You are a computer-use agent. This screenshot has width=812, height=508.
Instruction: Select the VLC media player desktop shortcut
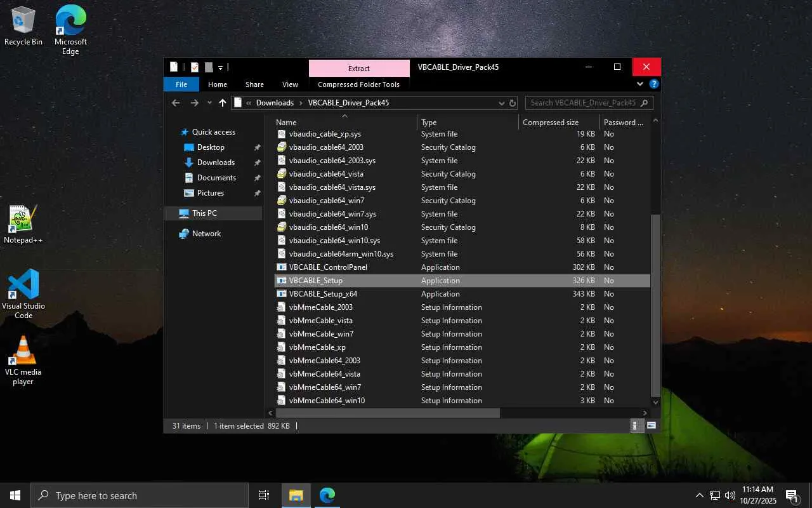point(23,360)
